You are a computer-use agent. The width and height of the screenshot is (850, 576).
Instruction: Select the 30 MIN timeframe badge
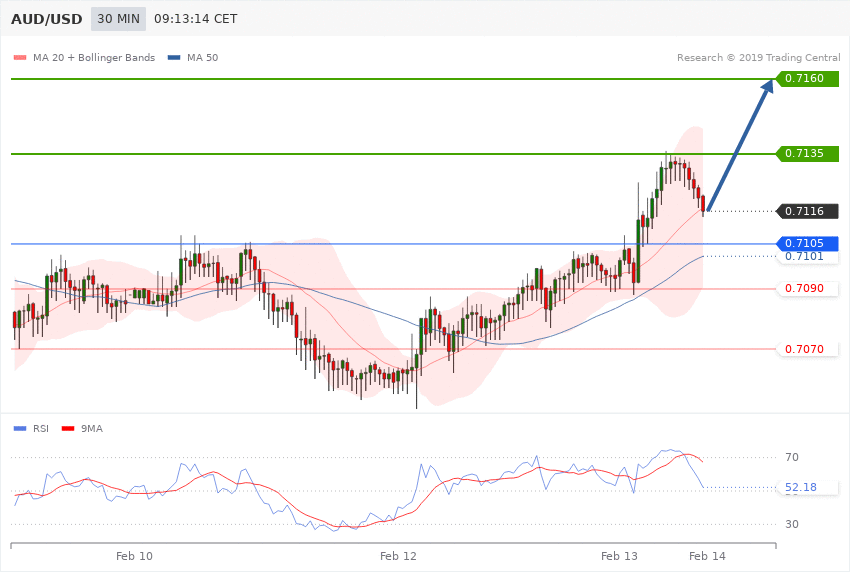tap(118, 19)
